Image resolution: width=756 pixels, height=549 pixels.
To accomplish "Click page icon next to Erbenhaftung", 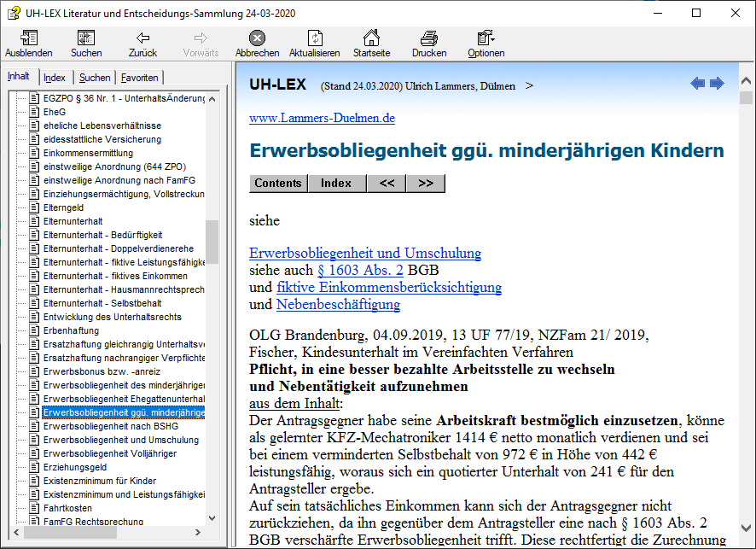I will click(x=34, y=330).
